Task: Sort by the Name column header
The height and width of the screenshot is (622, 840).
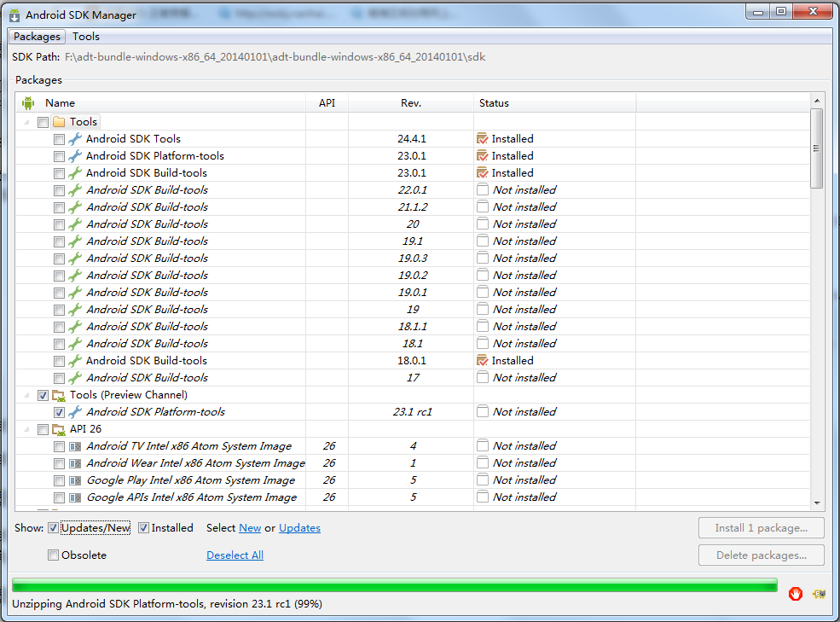Action: click(x=160, y=103)
